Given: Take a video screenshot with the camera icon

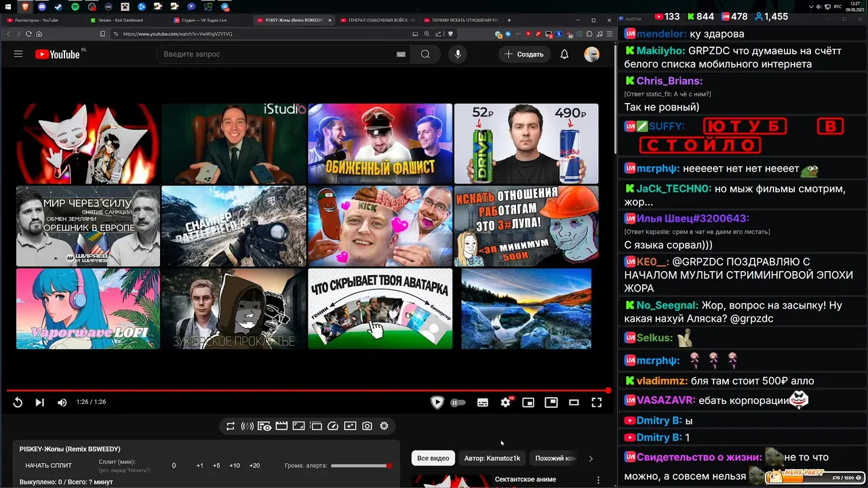Looking at the screenshot, I should (367, 426).
